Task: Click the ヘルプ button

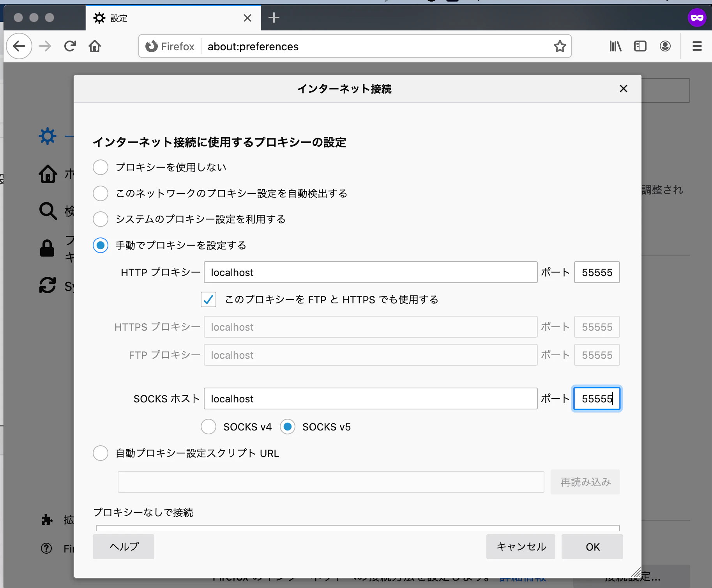Action: coord(124,547)
